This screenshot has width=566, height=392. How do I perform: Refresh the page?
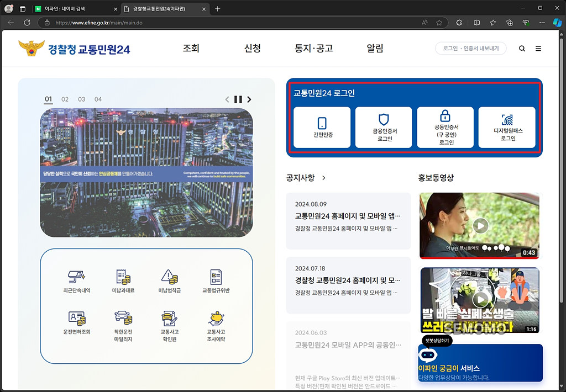point(27,23)
